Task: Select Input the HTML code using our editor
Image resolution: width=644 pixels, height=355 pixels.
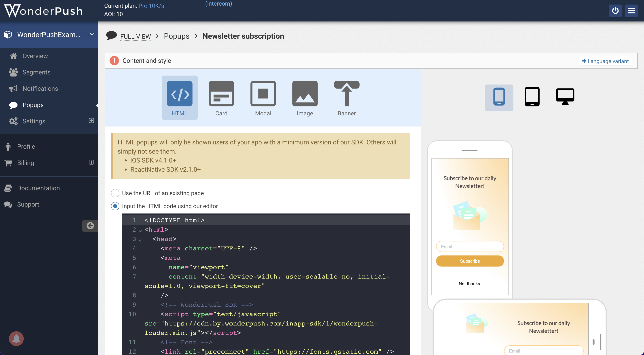Action: click(115, 206)
